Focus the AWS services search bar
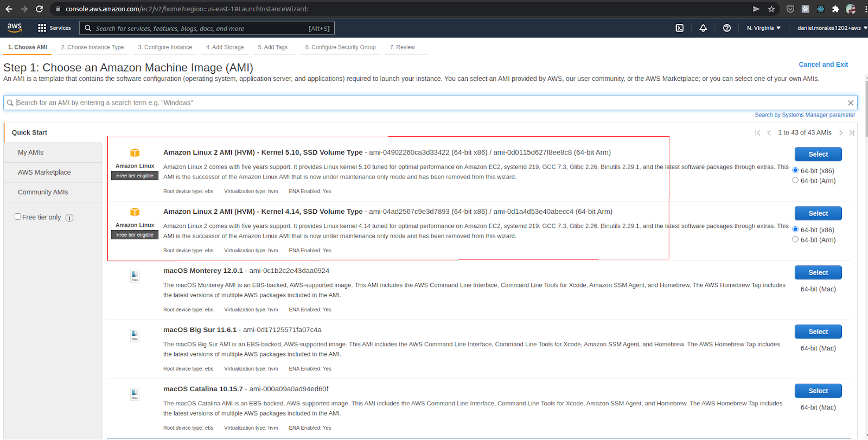The width and height of the screenshot is (868, 440). coord(207,28)
